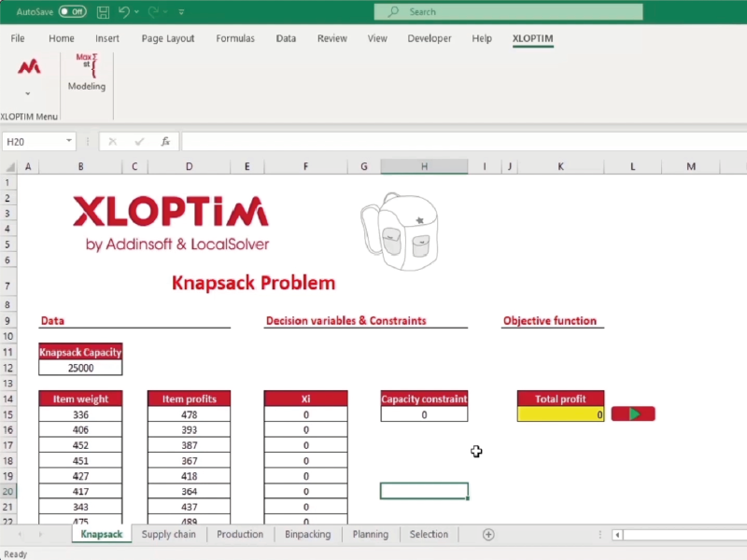Select the yellow Total profit value cell
Image resolution: width=747 pixels, height=560 pixels.
pyautogui.click(x=561, y=414)
